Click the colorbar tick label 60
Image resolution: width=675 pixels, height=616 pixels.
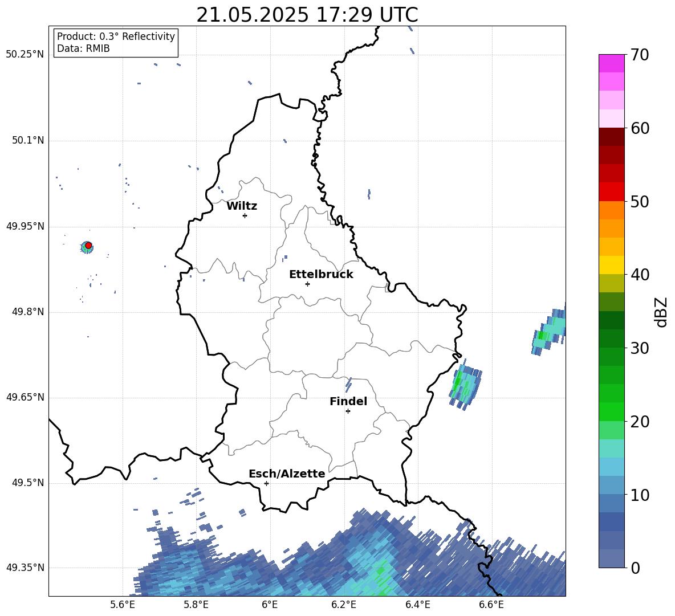click(640, 128)
